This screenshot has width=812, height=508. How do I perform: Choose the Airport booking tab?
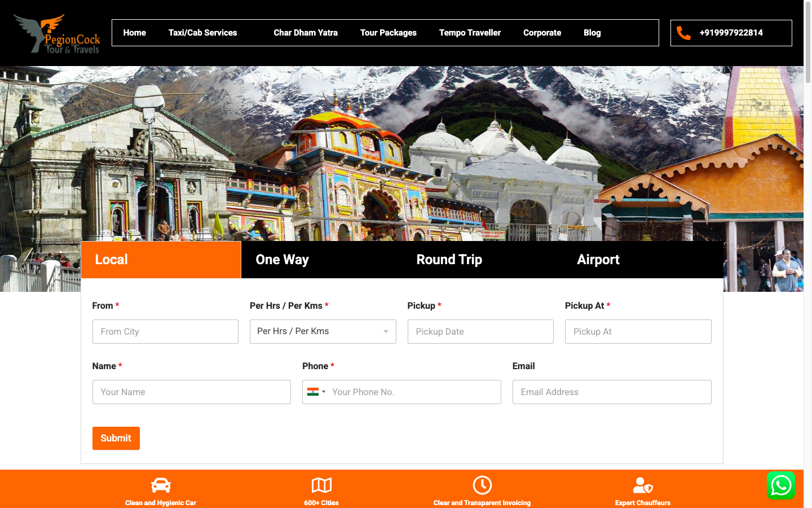coord(598,260)
